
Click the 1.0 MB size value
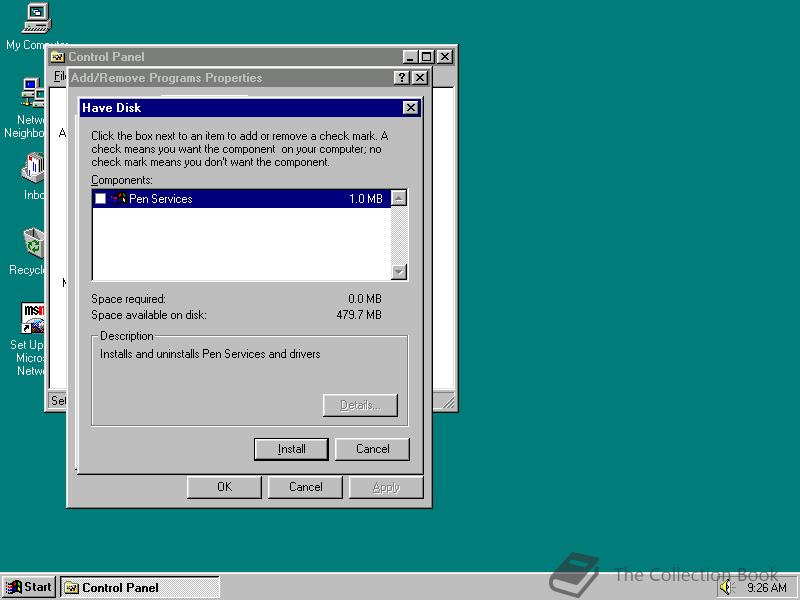click(x=365, y=198)
